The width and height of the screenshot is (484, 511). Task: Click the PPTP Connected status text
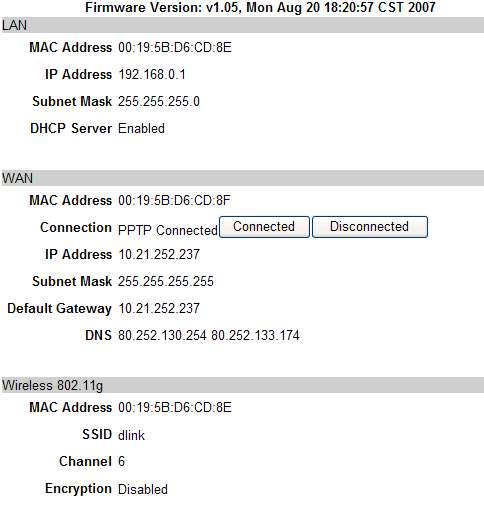[x=168, y=230]
